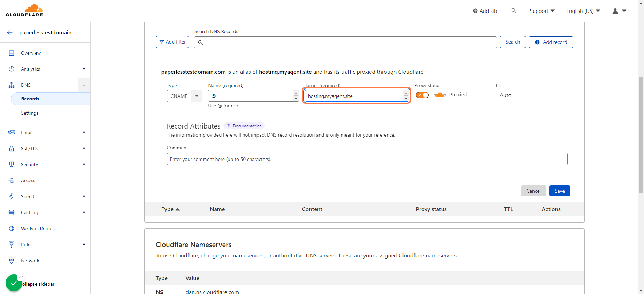
Task: Follow the change your nameservers link
Action: (232, 256)
